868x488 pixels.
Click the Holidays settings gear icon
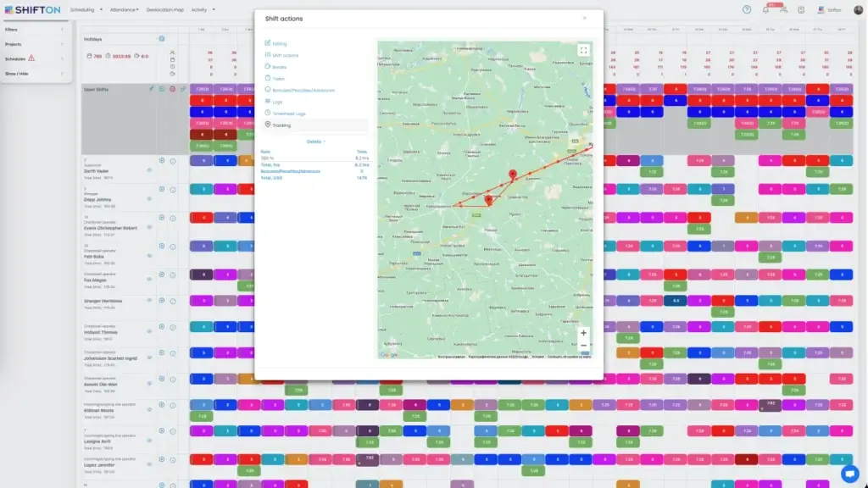[161, 39]
